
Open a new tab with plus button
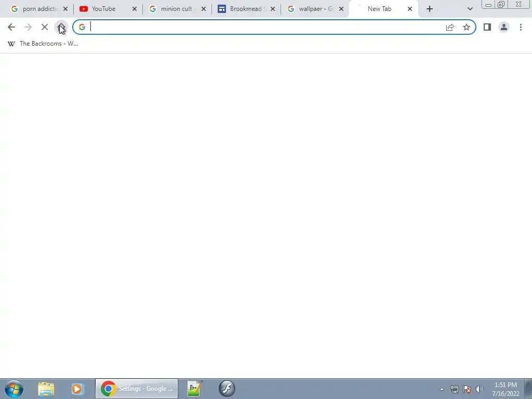coord(430,9)
